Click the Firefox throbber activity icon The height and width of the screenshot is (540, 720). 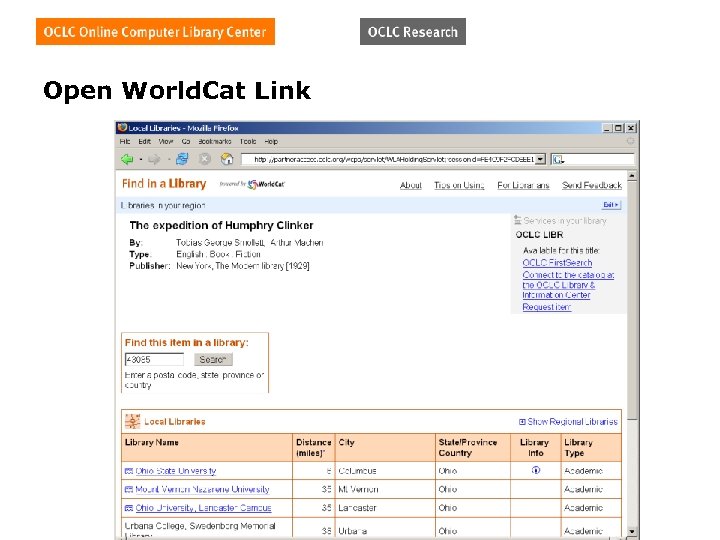(631, 141)
